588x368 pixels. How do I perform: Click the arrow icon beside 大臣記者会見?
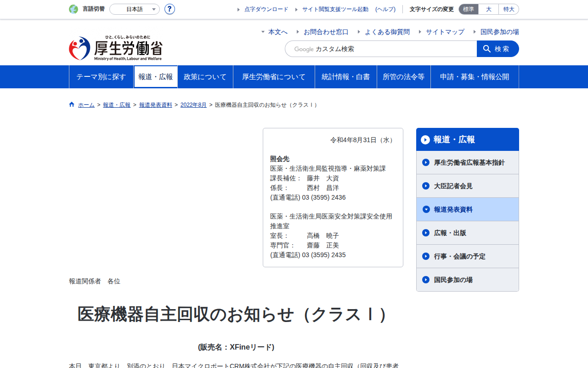click(x=426, y=186)
